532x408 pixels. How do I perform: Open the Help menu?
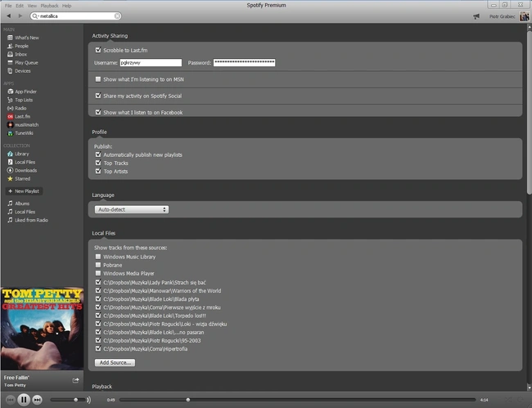[x=67, y=6]
